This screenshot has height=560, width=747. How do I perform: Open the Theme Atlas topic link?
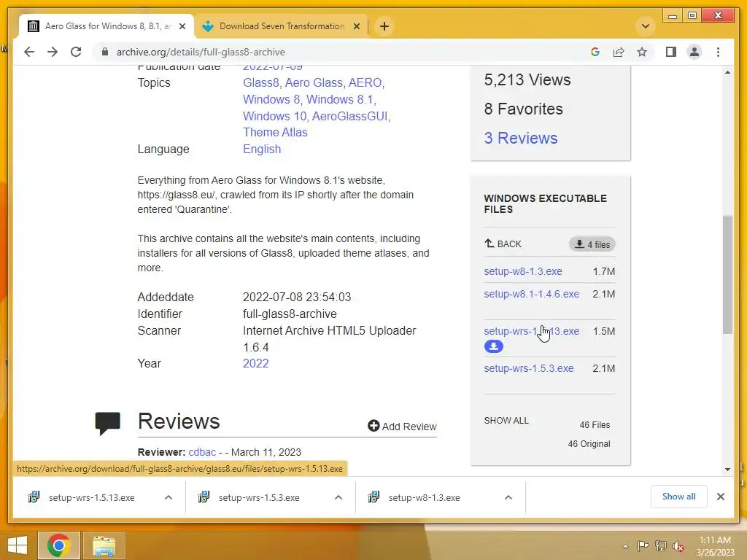(275, 132)
